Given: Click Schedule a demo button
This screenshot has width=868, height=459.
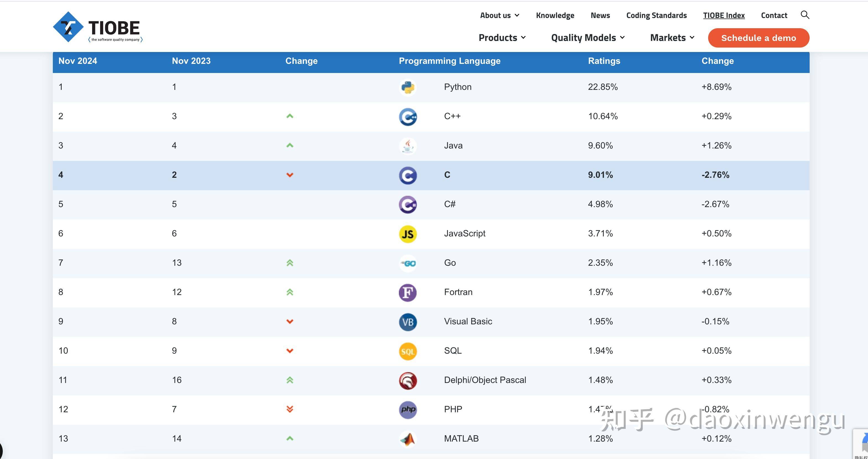Looking at the screenshot, I should tap(758, 38).
